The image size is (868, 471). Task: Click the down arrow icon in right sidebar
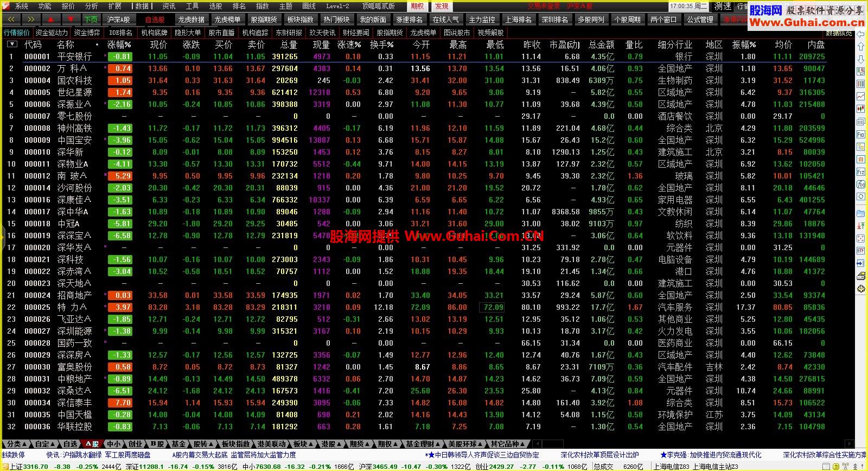click(861, 59)
